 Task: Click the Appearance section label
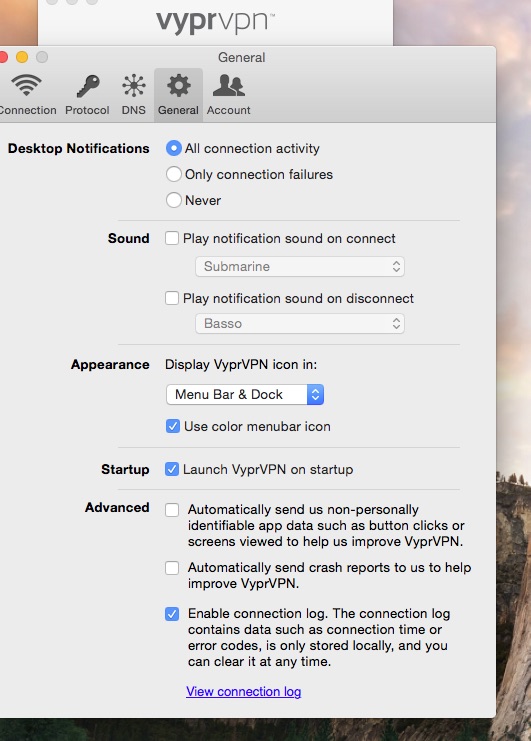(x=110, y=365)
